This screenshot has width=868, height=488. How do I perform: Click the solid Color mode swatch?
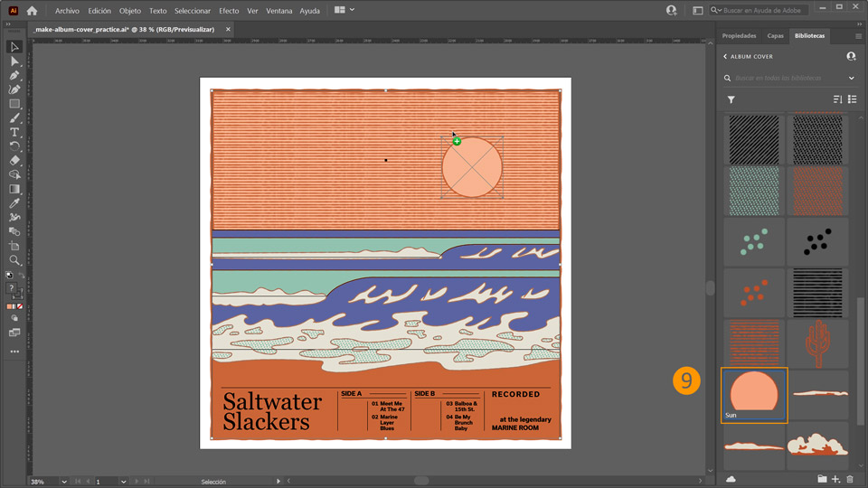[x=9, y=306]
